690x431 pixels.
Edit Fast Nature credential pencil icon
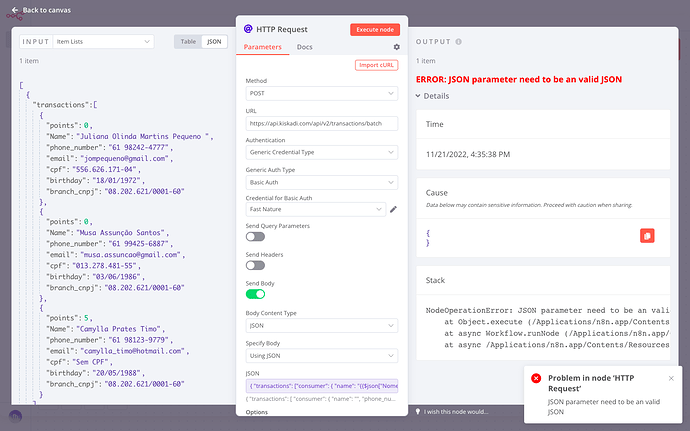click(393, 210)
